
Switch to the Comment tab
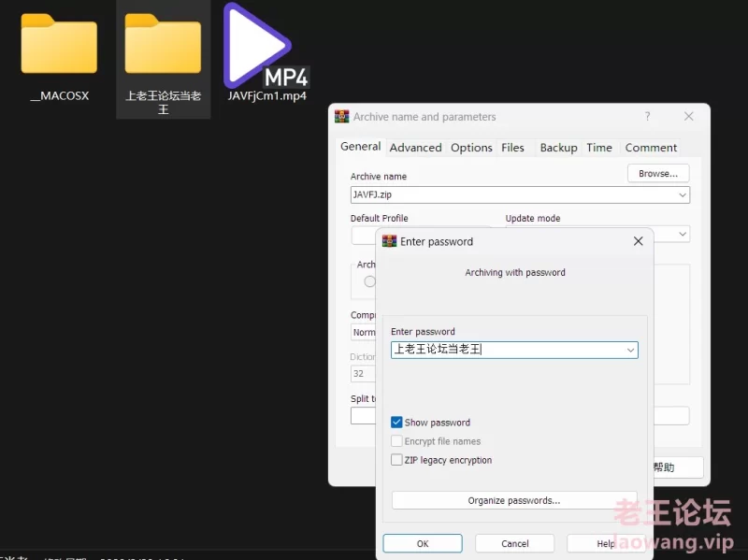coord(651,148)
